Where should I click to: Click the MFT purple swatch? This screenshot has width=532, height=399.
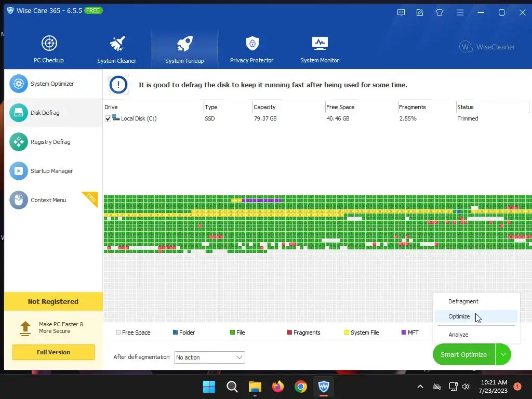[x=404, y=332]
